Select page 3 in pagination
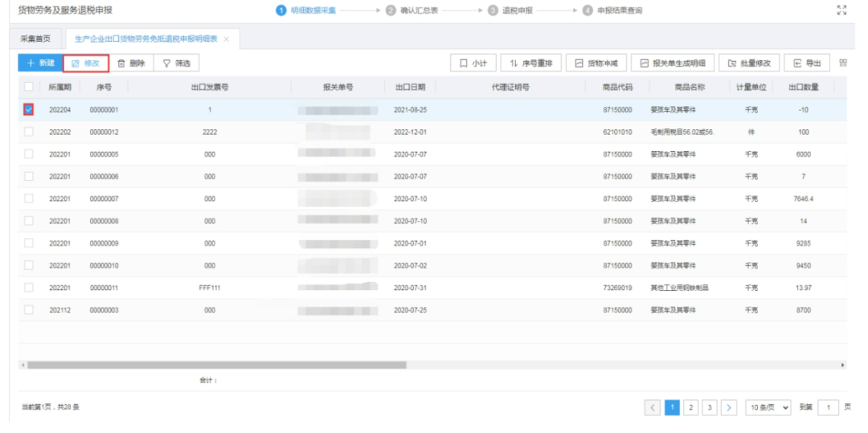 coord(710,407)
